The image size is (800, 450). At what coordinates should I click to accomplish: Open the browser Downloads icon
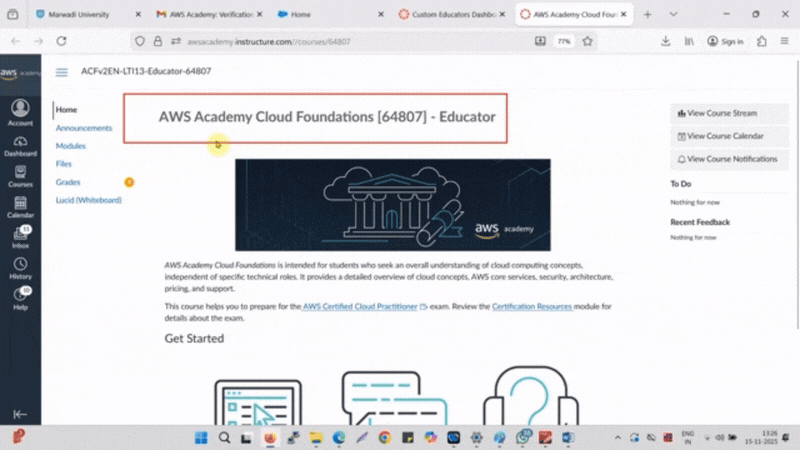point(665,41)
